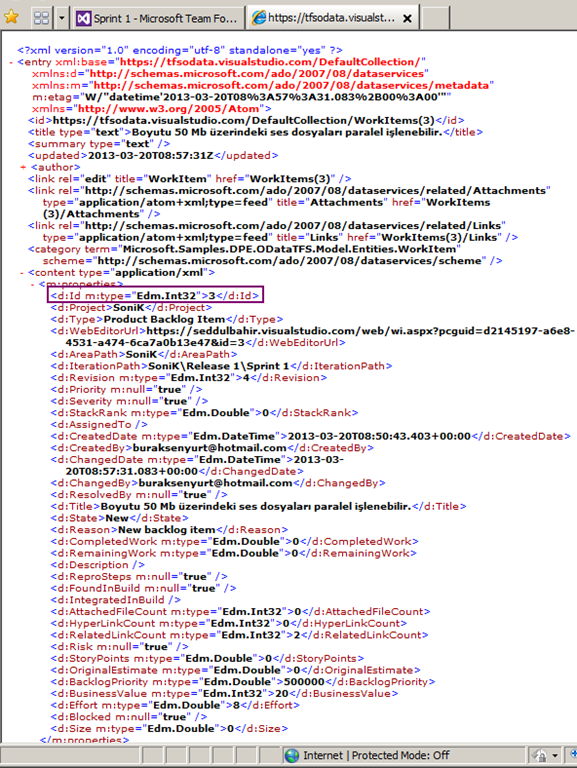Click the d:ChangedBy buraksenyurt@hotmail.com value
Screen dimensions: 577x768
pyautogui.click(x=216, y=483)
